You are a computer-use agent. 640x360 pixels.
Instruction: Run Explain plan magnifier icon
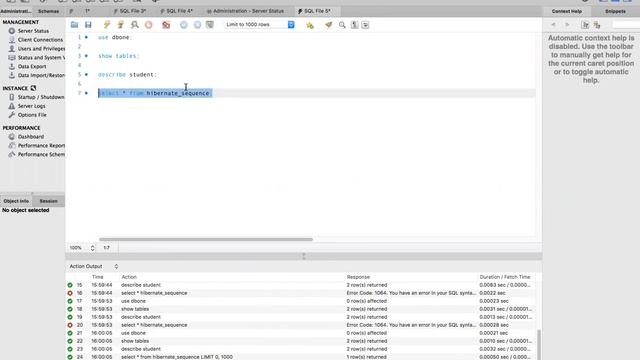(134, 25)
